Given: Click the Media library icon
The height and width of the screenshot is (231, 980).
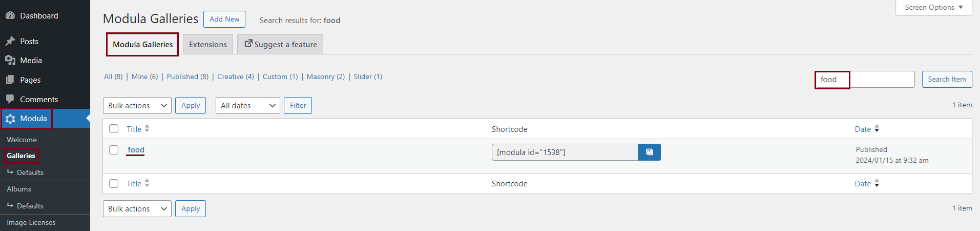Looking at the screenshot, I should [x=10, y=61].
